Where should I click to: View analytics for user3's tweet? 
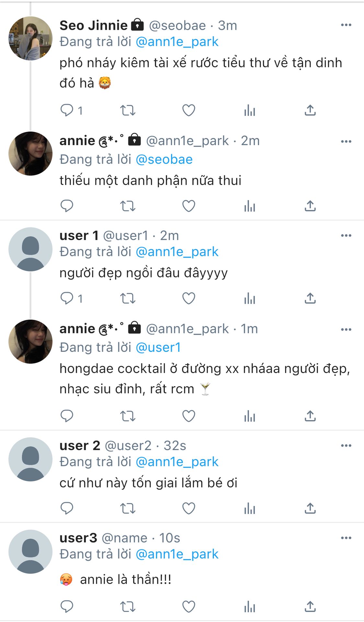pos(249,607)
